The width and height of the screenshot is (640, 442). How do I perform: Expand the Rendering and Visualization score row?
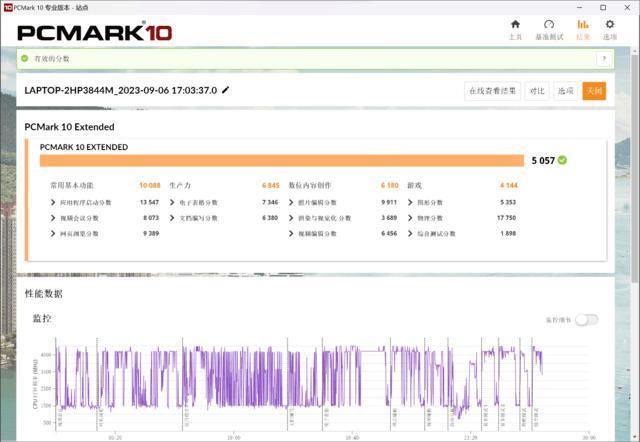291,218
